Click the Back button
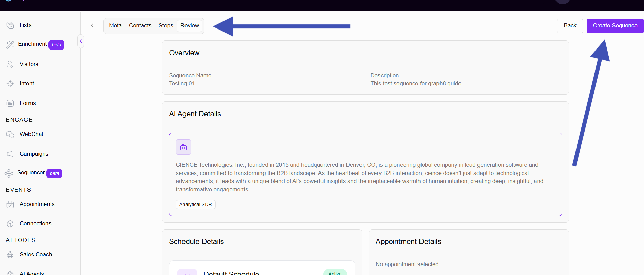Screen dimensions: 644x275 point(570,26)
